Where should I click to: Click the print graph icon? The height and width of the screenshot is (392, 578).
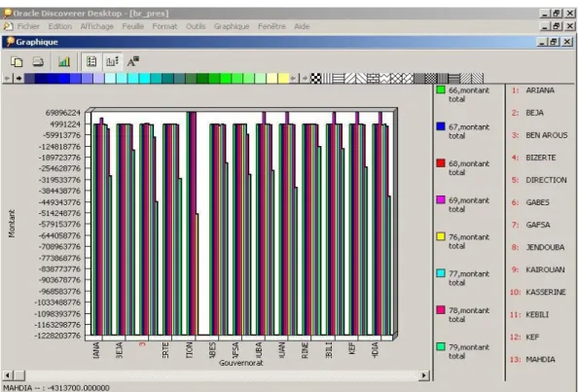click(x=38, y=61)
